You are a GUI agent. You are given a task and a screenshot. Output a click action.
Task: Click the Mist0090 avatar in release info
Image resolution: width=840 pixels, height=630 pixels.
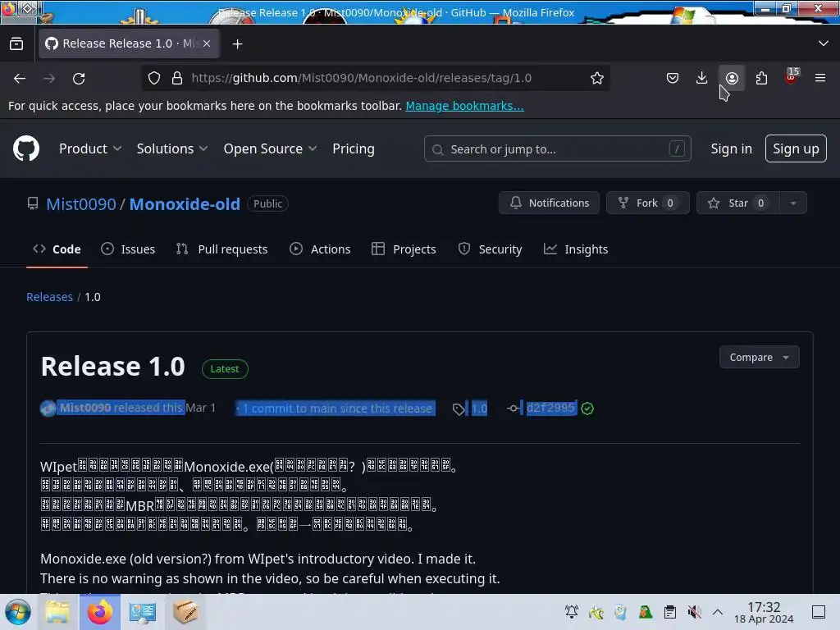click(x=48, y=409)
